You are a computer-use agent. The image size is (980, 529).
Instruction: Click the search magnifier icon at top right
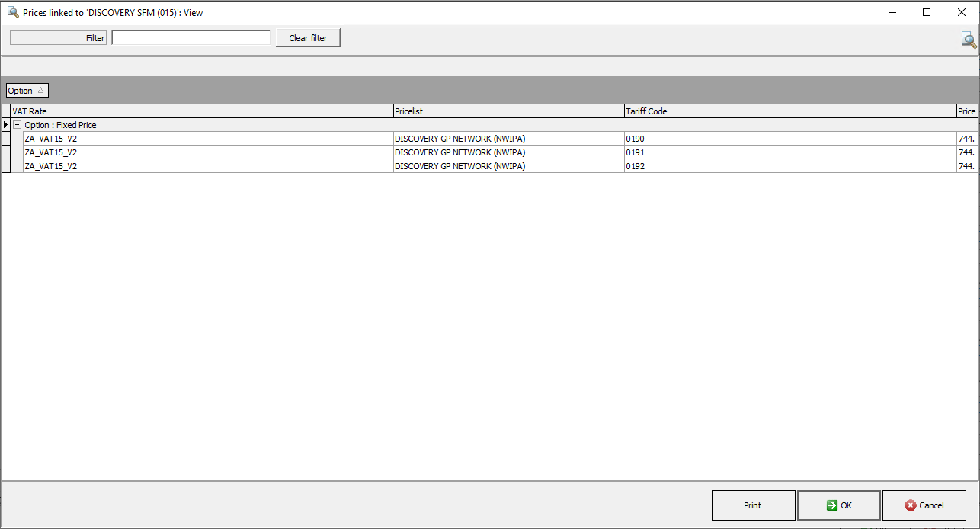coord(969,40)
